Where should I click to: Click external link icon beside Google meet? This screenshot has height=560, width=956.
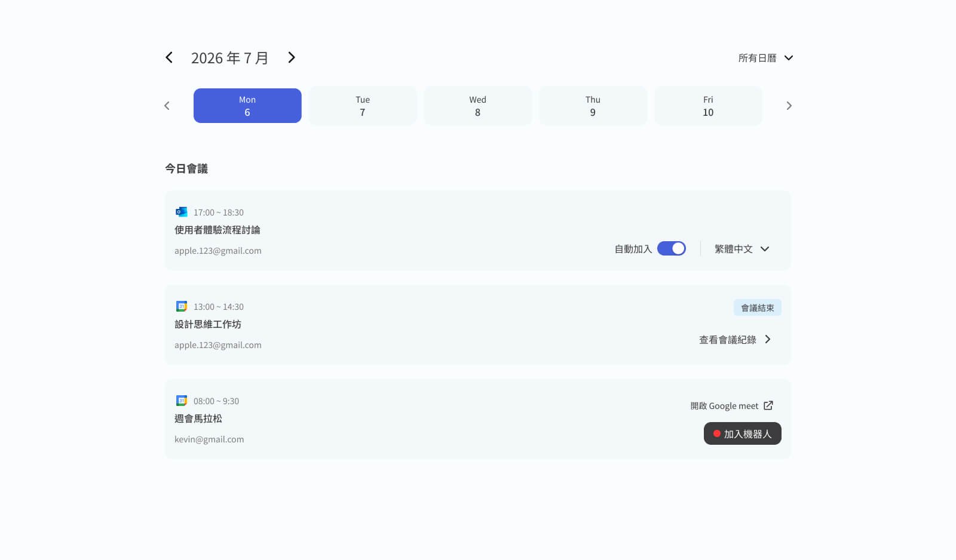point(768,405)
